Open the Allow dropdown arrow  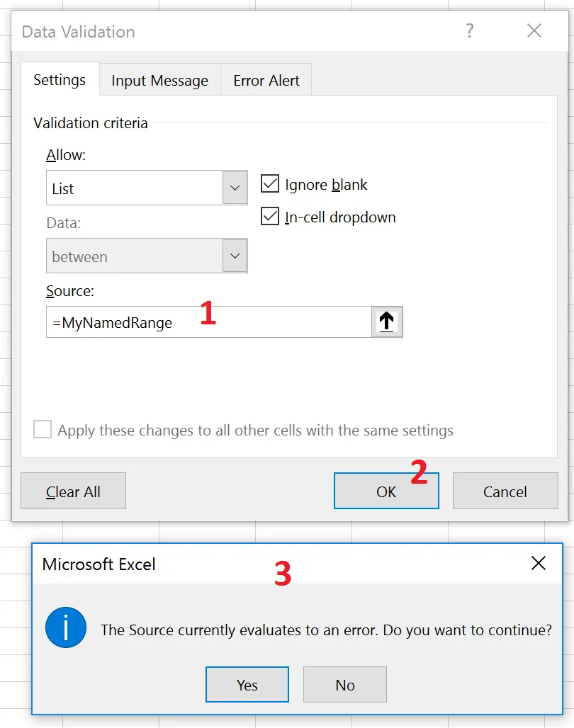pos(235,188)
